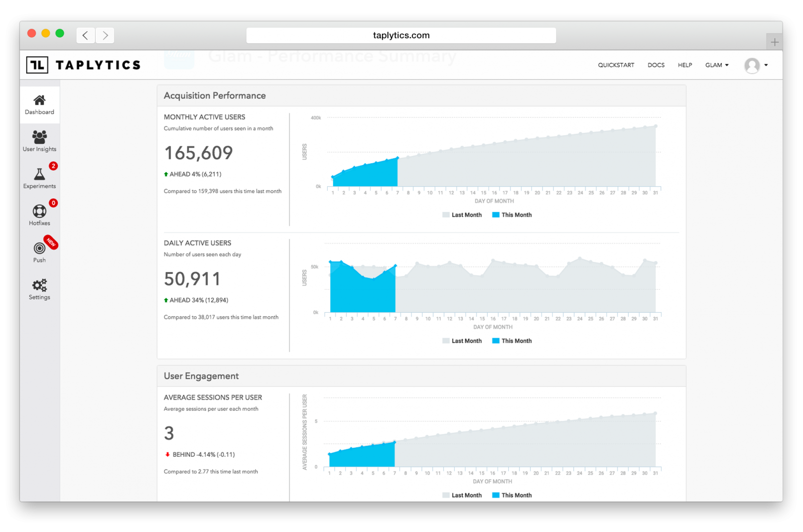Click the taplytics.com address bar
The image size is (803, 532).
pos(401,35)
